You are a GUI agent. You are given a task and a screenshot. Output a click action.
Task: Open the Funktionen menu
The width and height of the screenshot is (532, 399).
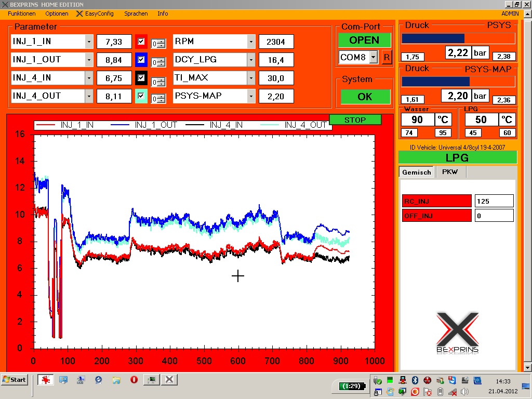[x=22, y=14]
